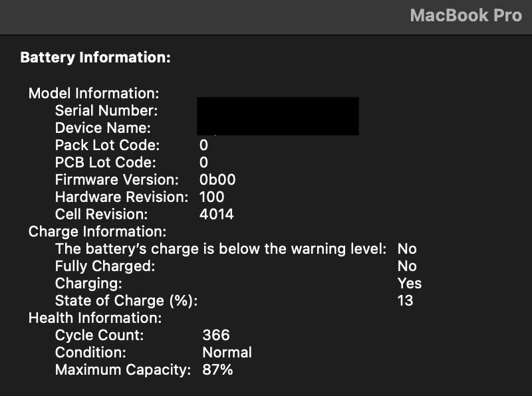This screenshot has width=532, height=396.
Task: Click the redacted black box over serial number
Action: (x=278, y=116)
